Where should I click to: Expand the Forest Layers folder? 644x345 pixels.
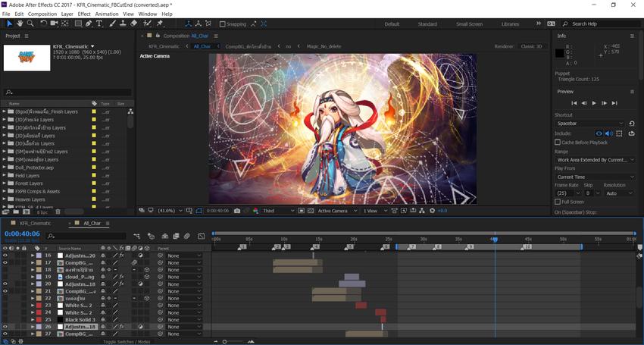[4, 183]
